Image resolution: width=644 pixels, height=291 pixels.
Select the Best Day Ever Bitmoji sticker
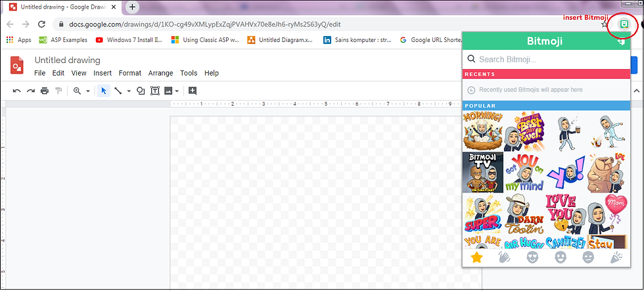(524, 131)
